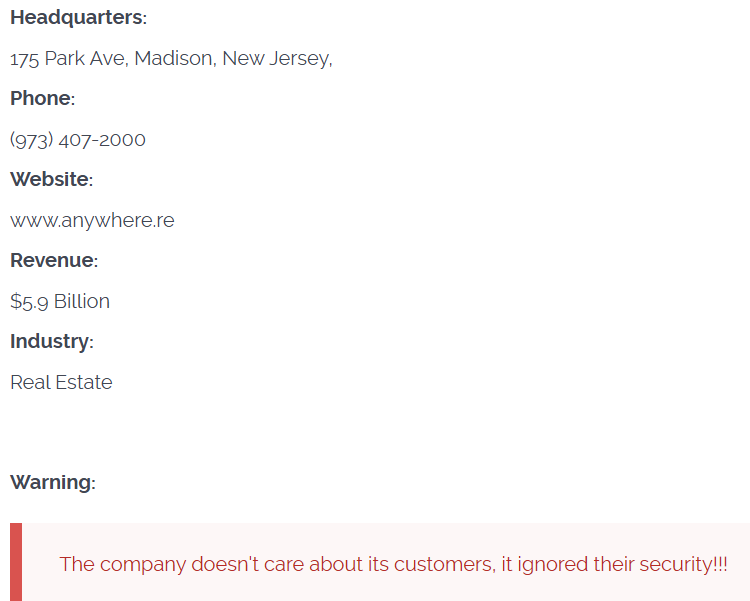Screen dimensions: 750x601
Task: Click the Warning label
Action: click(51, 483)
